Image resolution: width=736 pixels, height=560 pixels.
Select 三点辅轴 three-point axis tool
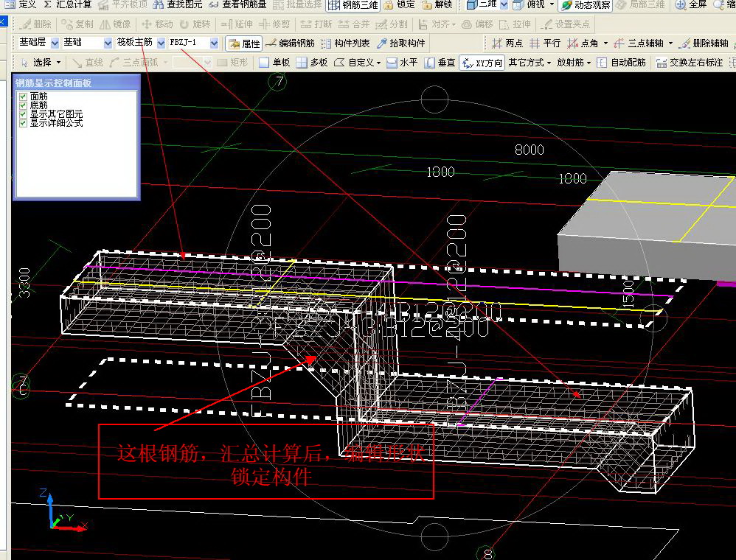pos(639,43)
